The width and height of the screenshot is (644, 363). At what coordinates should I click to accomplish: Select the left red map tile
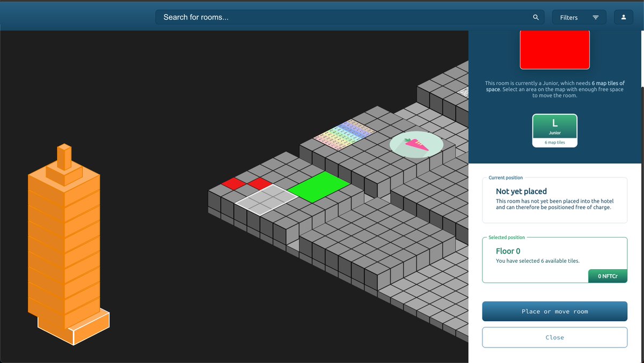[233, 183]
